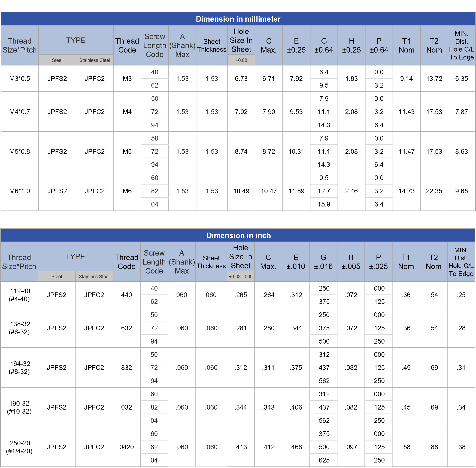Click min edge distance value 8.63

462,151
